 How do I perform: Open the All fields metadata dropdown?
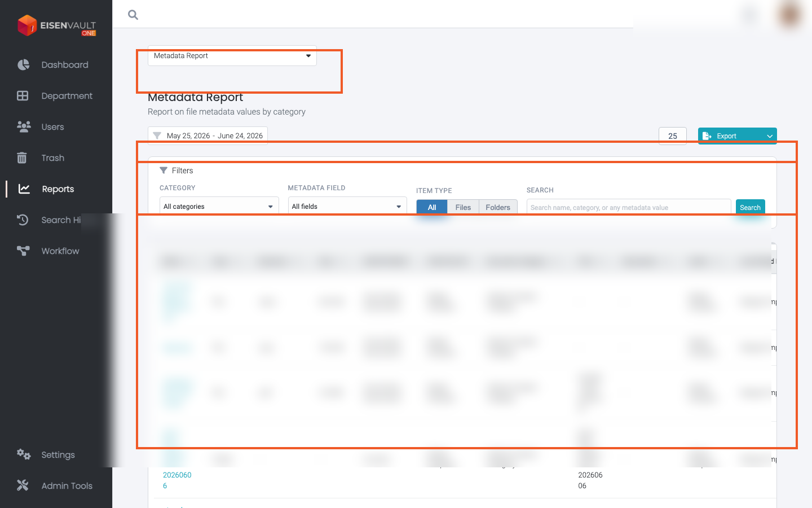347,207
